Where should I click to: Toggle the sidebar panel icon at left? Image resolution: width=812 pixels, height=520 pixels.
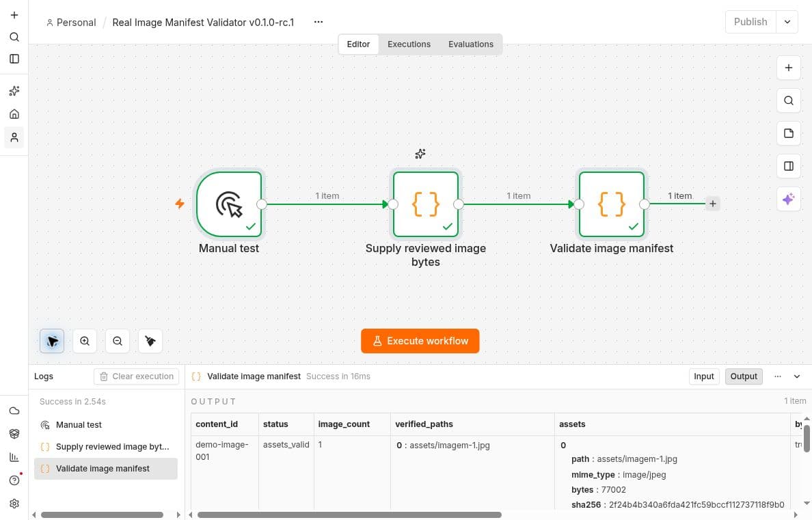pos(14,59)
